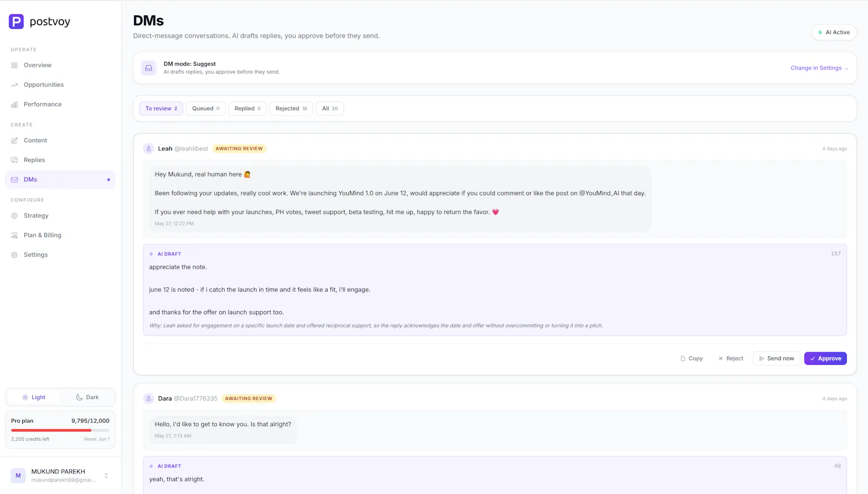The width and height of the screenshot is (868, 494).
Task: Click the Content pencil icon
Action: coord(15,141)
